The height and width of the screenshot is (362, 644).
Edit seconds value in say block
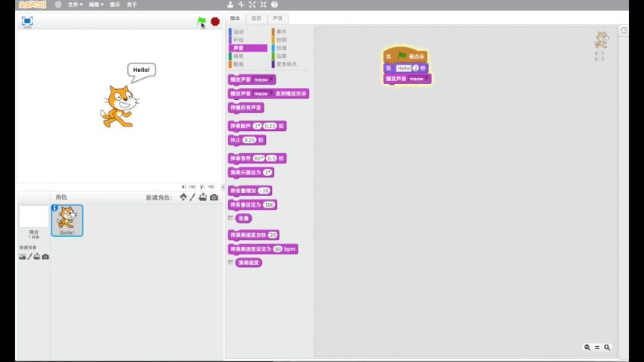click(416, 68)
